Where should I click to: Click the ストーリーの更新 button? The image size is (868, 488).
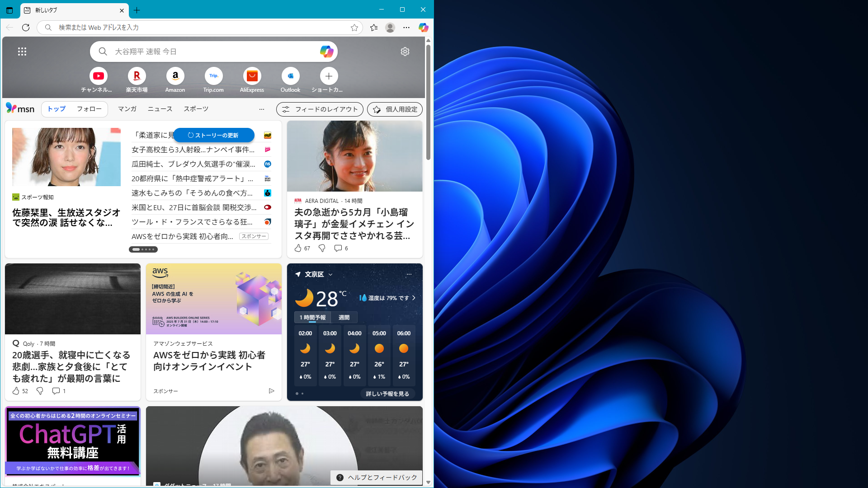coord(213,135)
